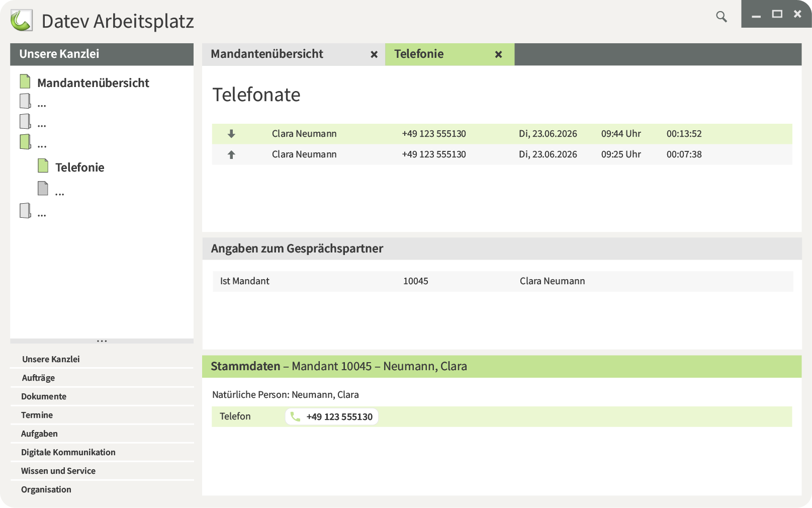Click outgoing call arrow icon at 09:25
Image resolution: width=812 pixels, height=508 pixels.
pos(231,154)
